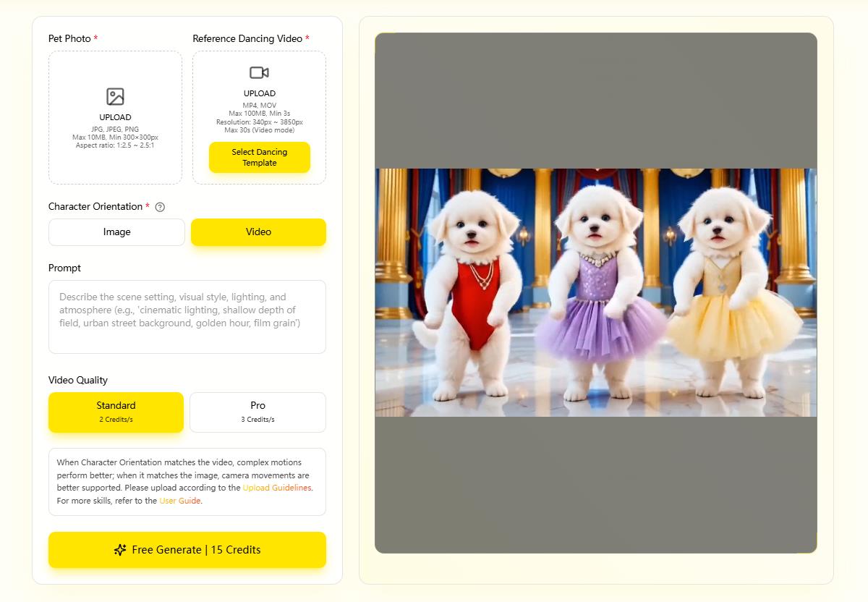Select the Image character orientation

click(x=116, y=232)
